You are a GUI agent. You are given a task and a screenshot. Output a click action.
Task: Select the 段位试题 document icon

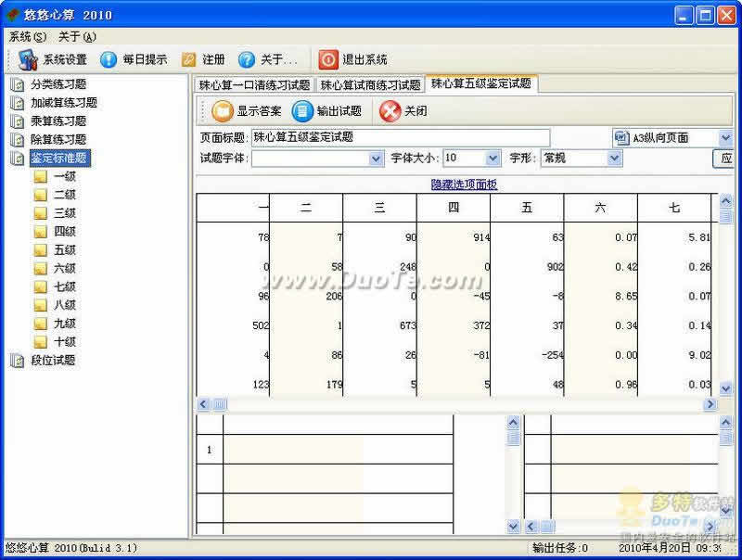point(17,361)
